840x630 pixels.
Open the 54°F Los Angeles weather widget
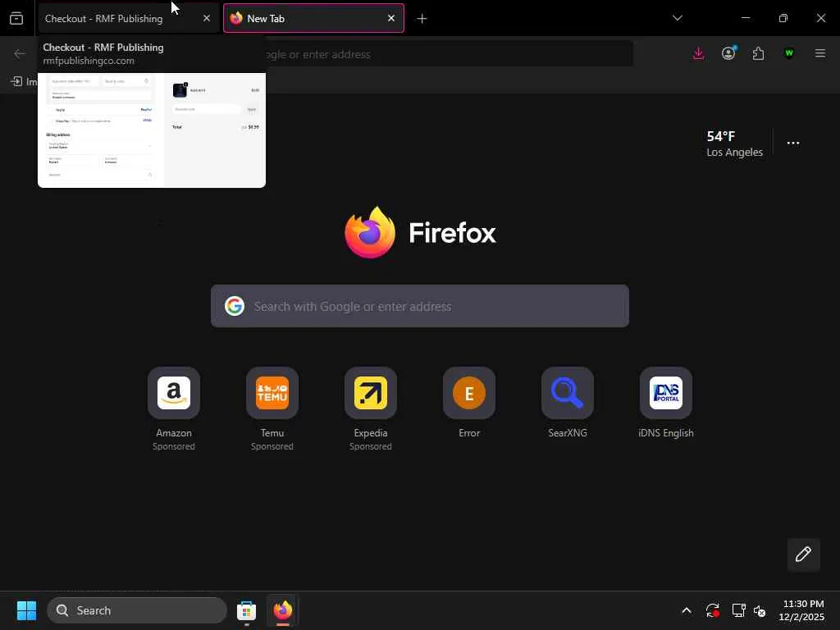pos(734,144)
